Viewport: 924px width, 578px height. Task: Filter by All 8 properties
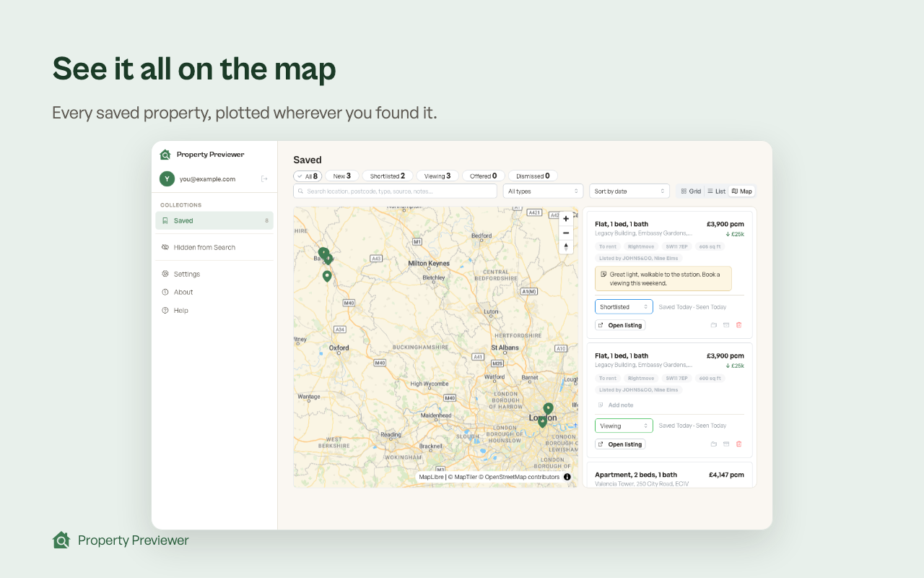pyautogui.click(x=308, y=176)
